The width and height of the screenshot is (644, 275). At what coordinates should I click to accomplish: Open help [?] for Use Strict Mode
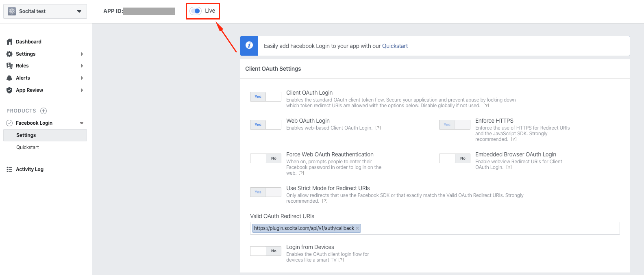tap(325, 201)
